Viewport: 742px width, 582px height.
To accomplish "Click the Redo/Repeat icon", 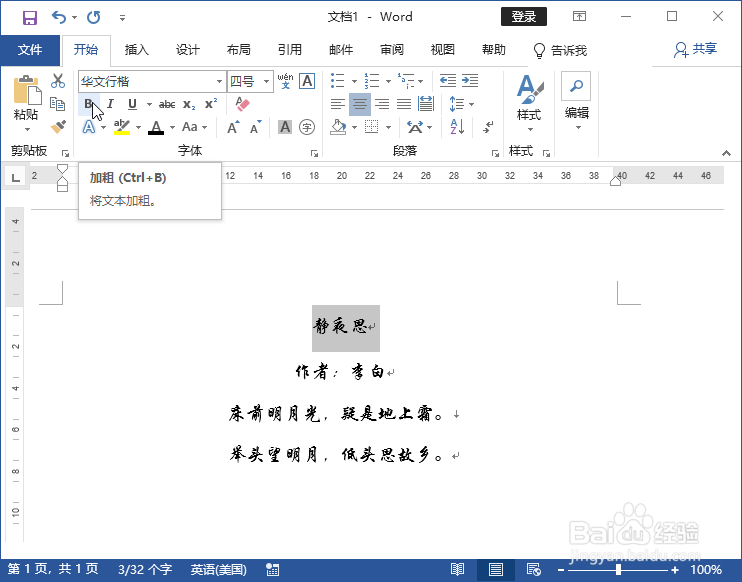I will (94, 18).
